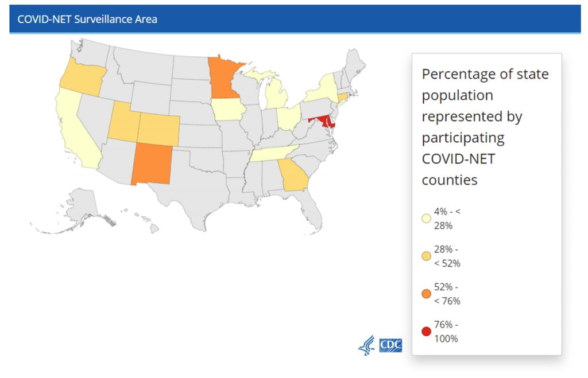Click New Mexico on the map

click(x=152, y=163)
